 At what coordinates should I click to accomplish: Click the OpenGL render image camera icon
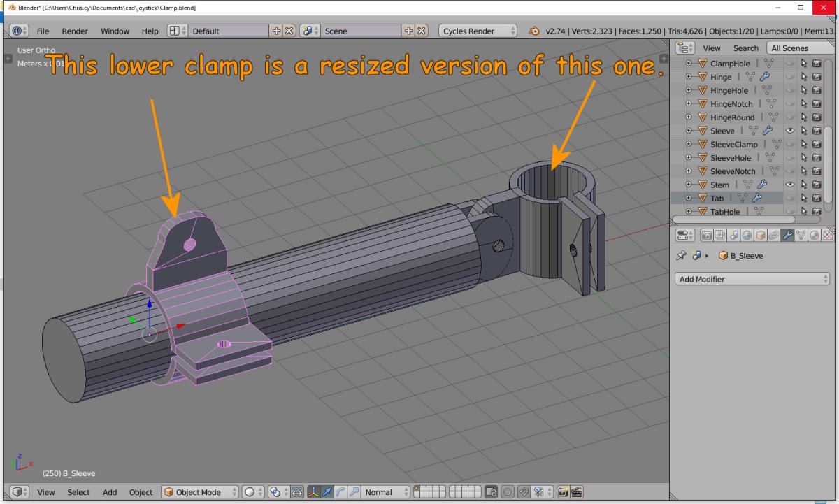pyautogui.click(x=562, y=492)
